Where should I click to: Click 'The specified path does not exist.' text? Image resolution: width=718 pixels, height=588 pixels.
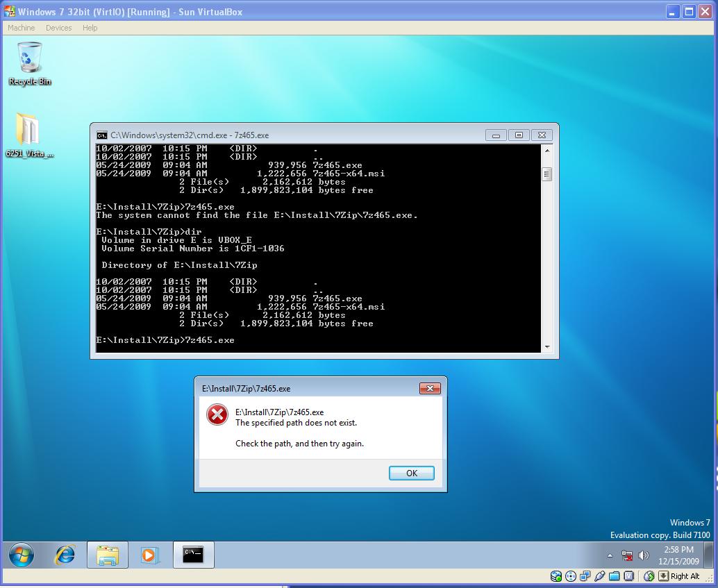pos(296,423)
